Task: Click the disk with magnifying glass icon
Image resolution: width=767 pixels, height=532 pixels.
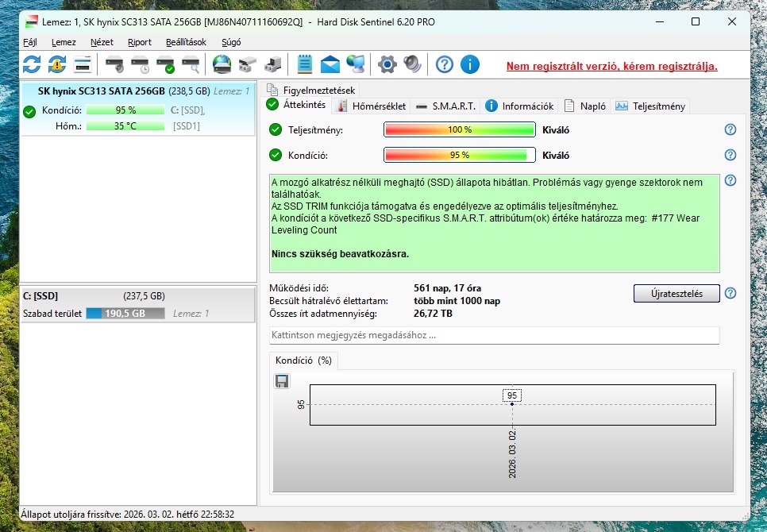Action: coord(191,64)
